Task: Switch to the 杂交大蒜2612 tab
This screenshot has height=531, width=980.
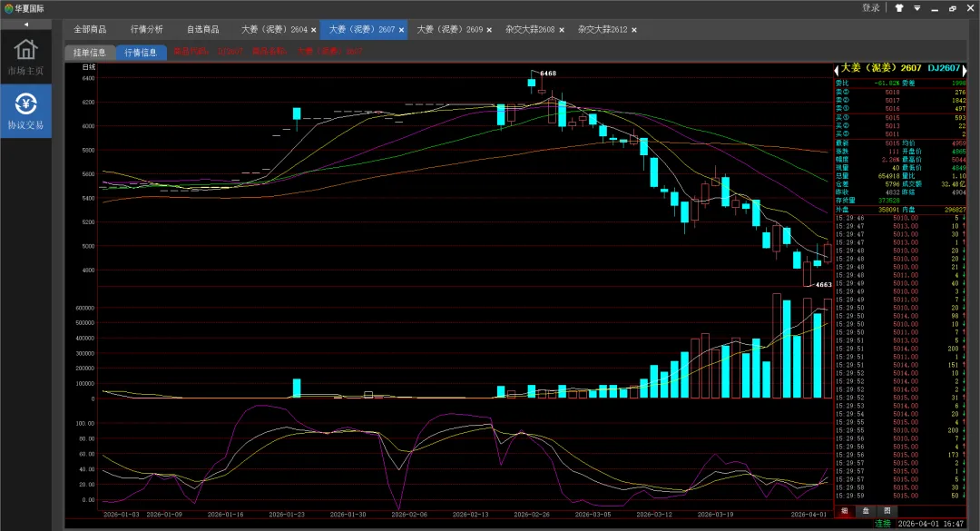Action: (x=603, y=29)
